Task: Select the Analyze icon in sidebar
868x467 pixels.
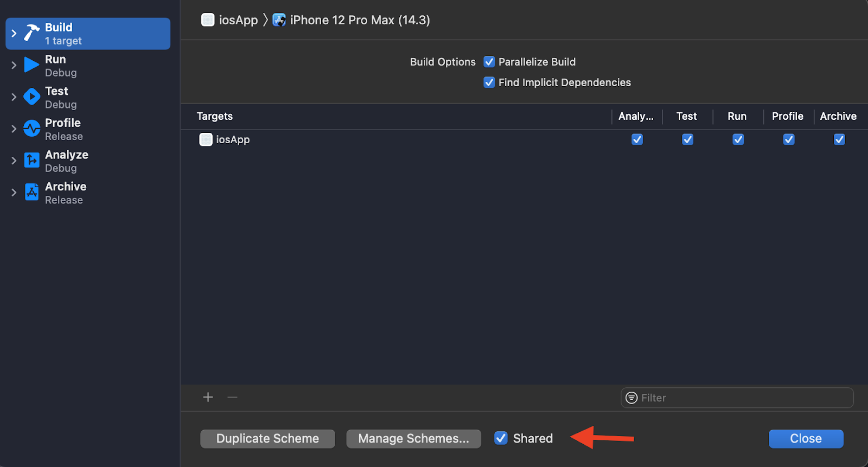Action: [31, 160]
